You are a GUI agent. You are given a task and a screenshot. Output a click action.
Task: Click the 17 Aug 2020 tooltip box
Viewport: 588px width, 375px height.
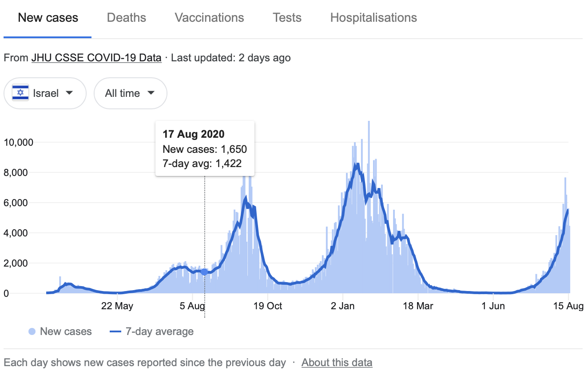click(205, 148)
